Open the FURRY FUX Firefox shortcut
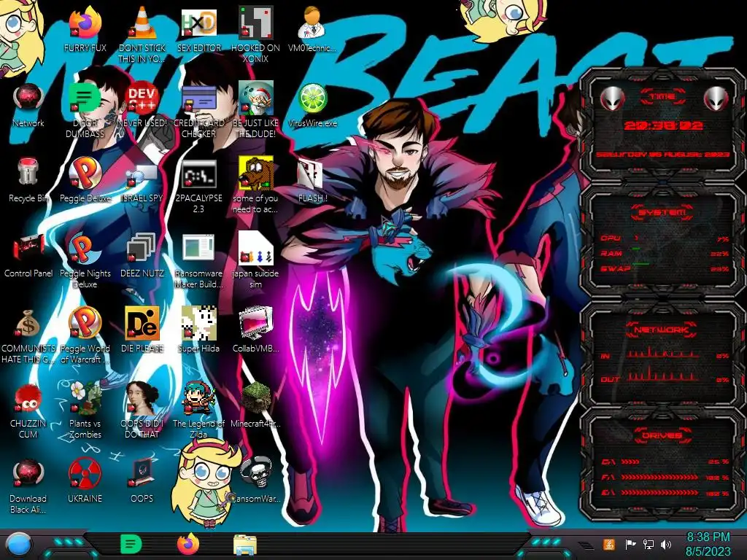 [x=85, y=23]
